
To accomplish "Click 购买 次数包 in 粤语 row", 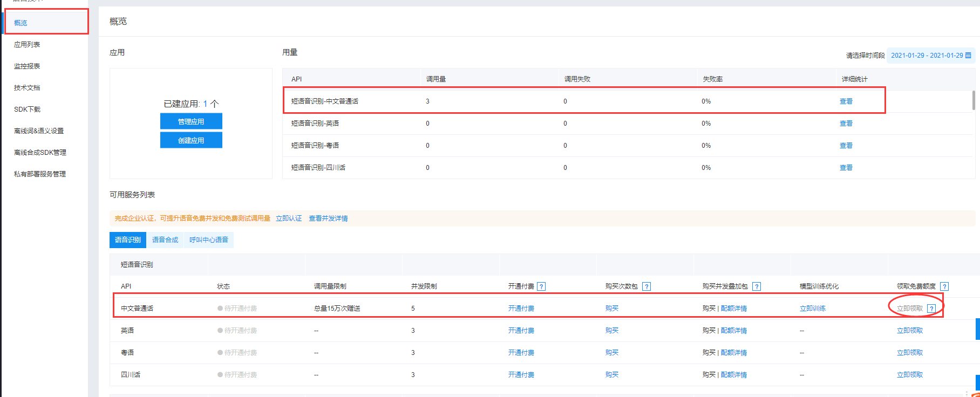I will (612, 353).
